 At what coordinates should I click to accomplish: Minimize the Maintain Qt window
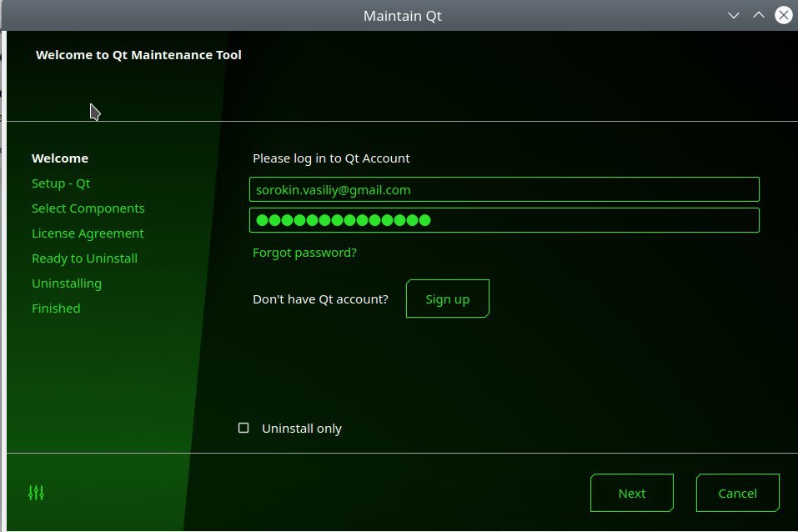[733, 15]
